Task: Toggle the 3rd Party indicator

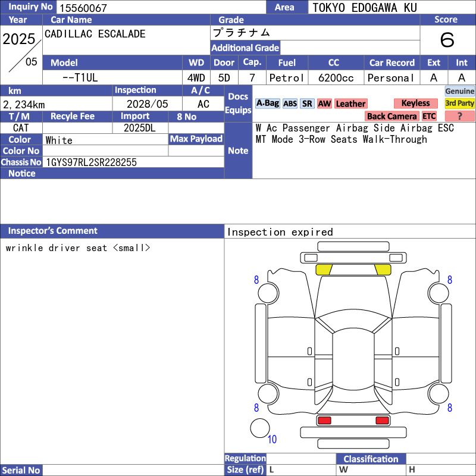Action: pyautogui.click(x=459, y=103)
